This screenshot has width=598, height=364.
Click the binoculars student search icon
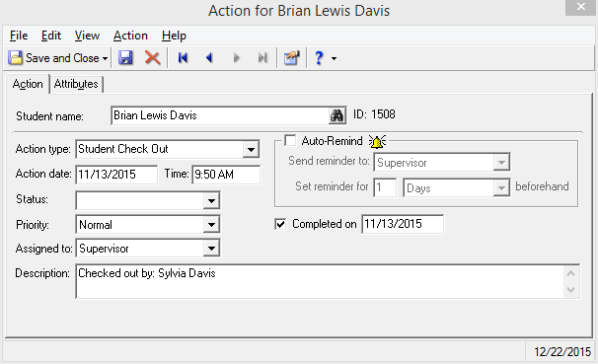point(336,115)
